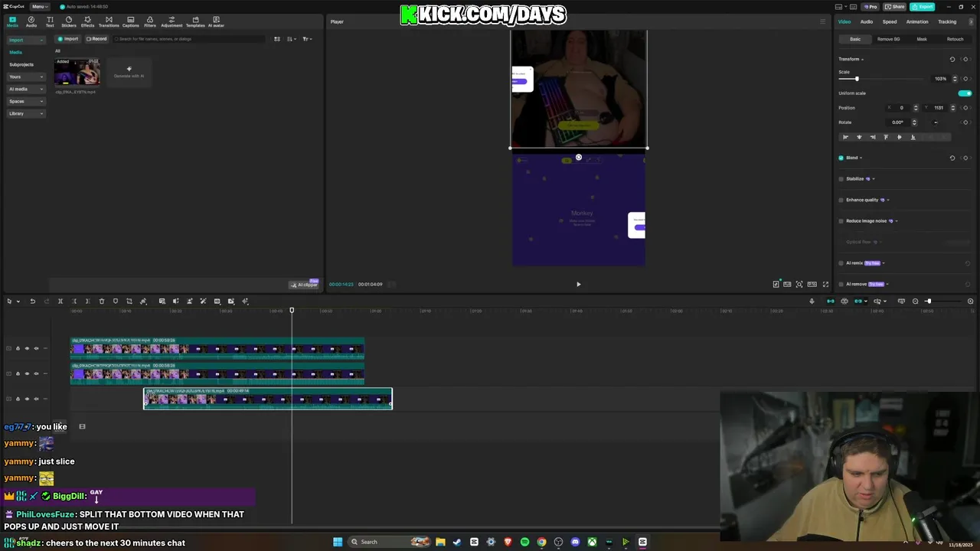
Task: Click the Export button
Action: 923,6
